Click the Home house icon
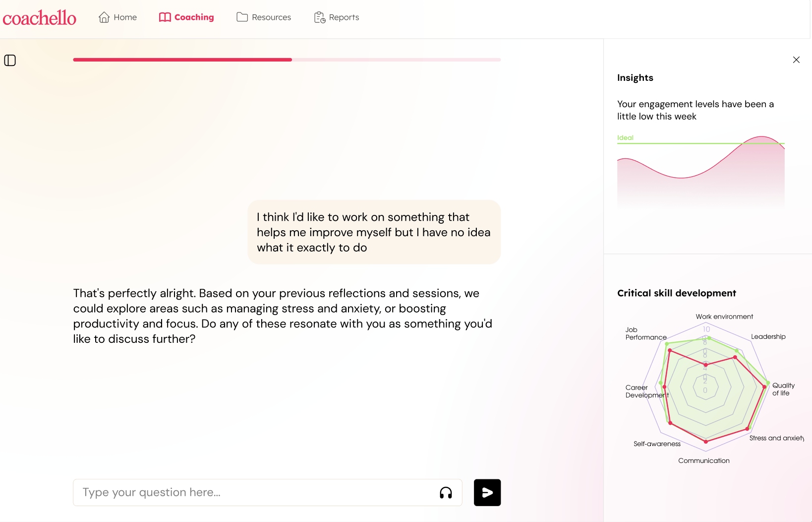The width and height of the screenshot is (812, 522). coord(104,17)
